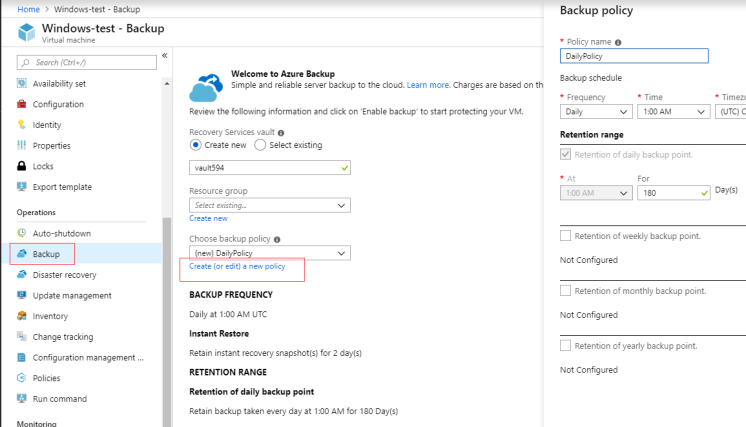Image resolution: width=746 pixels, height=427 pixels.
Task: Click the sidebar scroll up arrow
Action: pyautogui.click(x=167, y=84)
